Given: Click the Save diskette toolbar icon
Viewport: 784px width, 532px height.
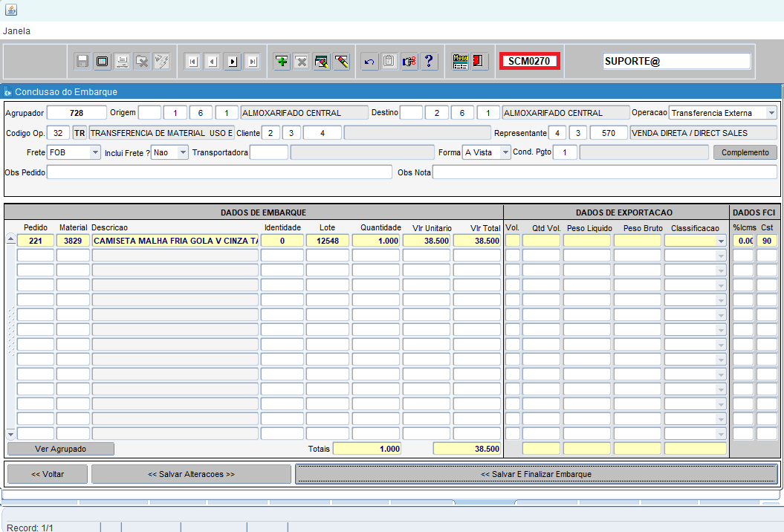Looking at the screenshot, I should pos(82,62).
